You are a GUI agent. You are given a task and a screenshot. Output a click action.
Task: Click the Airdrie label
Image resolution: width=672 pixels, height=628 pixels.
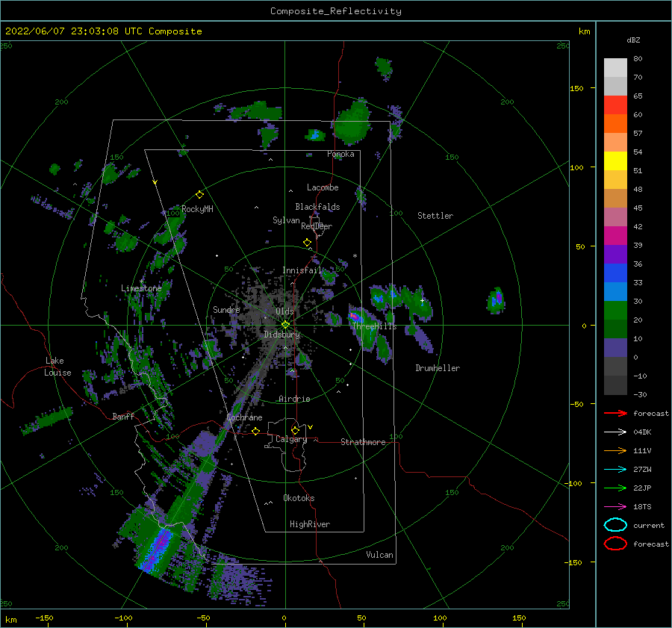pyautogui.click(x=294, y=399)
